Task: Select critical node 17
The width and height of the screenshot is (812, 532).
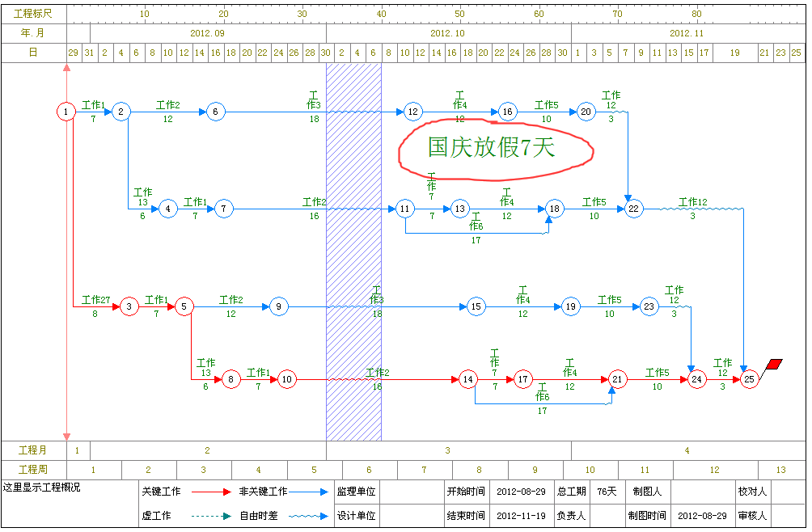Action: pyautogui.click(x=523, y=379)
